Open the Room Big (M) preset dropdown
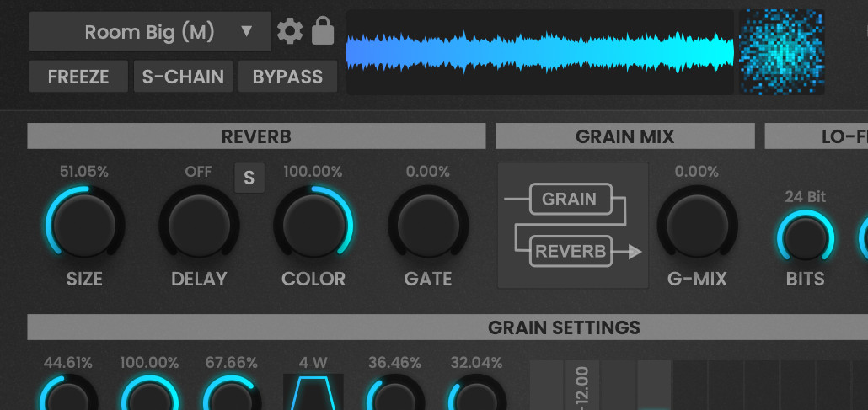Screen dimensions: 868x410 pyautogui.click(x=149, y=33)
